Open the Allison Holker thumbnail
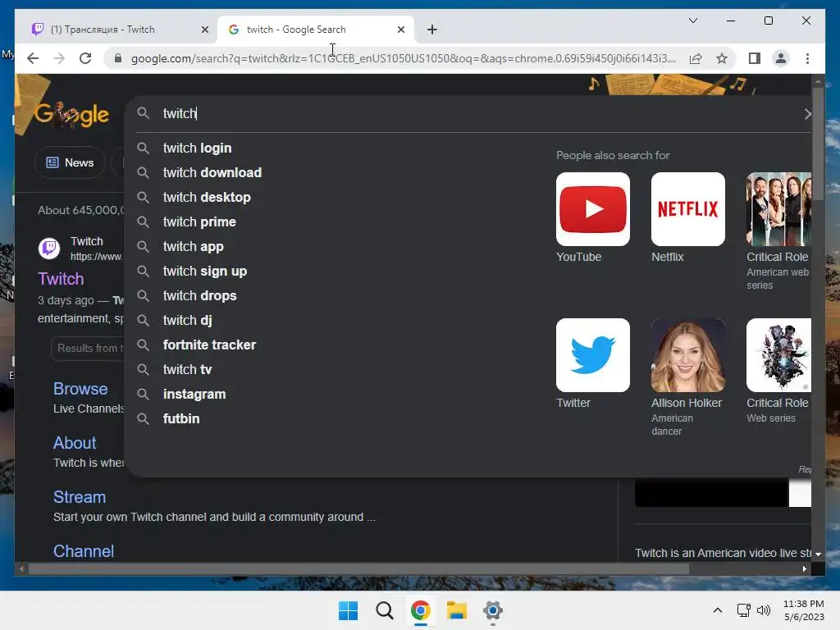 point(688,355)
